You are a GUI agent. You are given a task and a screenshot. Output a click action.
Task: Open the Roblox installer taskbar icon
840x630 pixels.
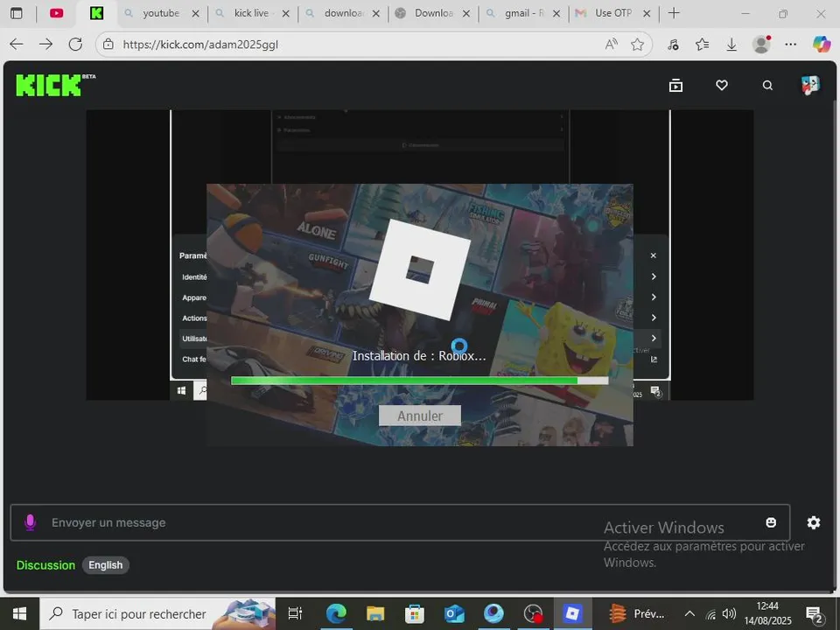(572, 614)
